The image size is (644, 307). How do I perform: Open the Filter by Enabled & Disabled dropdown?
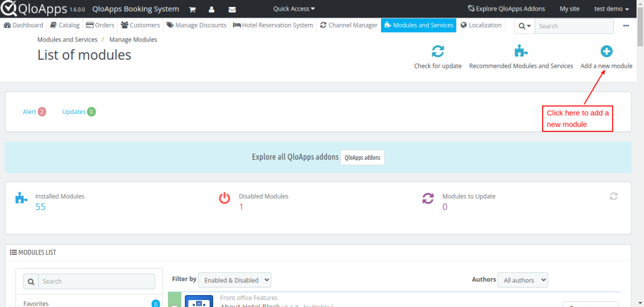pyautogui.click(x=235, y=280)
